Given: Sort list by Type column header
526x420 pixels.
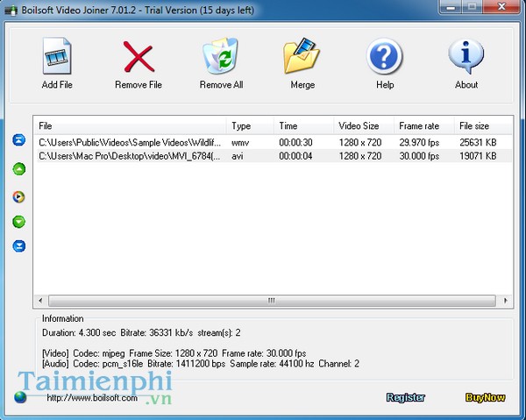Looking at the screenshot, I should [x=250, y=125].
